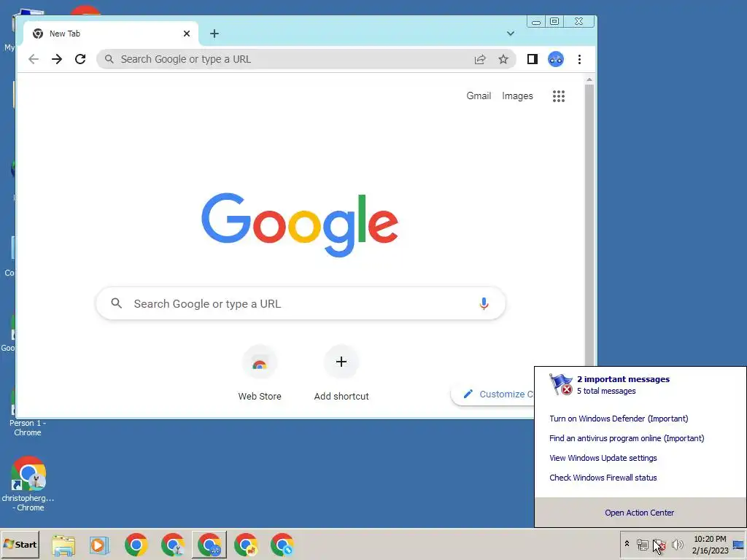Screen dimensions: 747x560
Task: Bookmark this tab with the star icon
Action: (503, 59)
